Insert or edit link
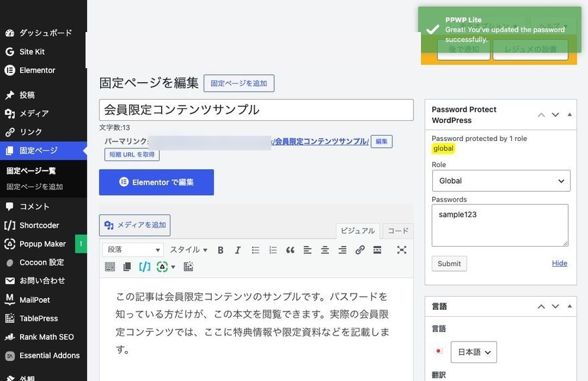This screenshot has width=588, height=381. (x=360, y=250)
